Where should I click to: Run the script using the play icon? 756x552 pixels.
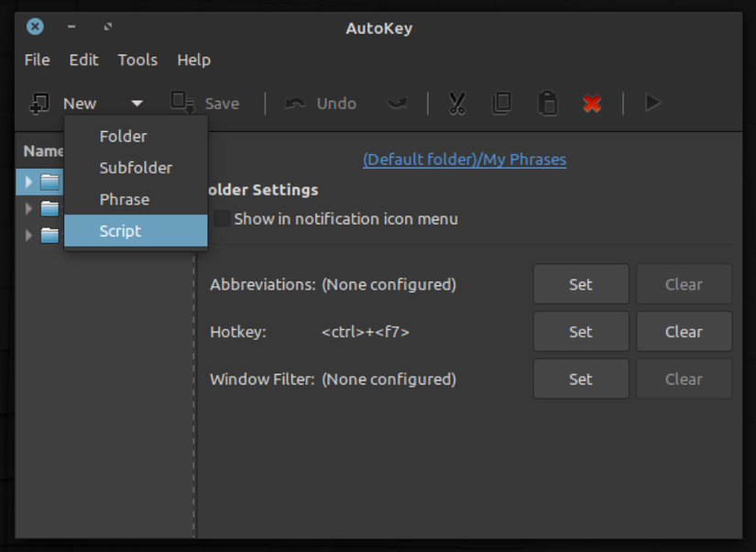[652, 103]
